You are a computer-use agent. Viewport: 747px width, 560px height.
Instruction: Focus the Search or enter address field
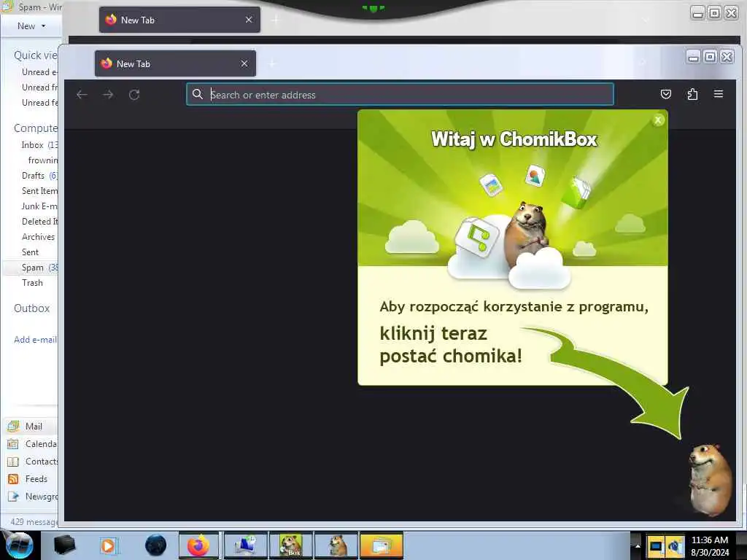point(400,94)
